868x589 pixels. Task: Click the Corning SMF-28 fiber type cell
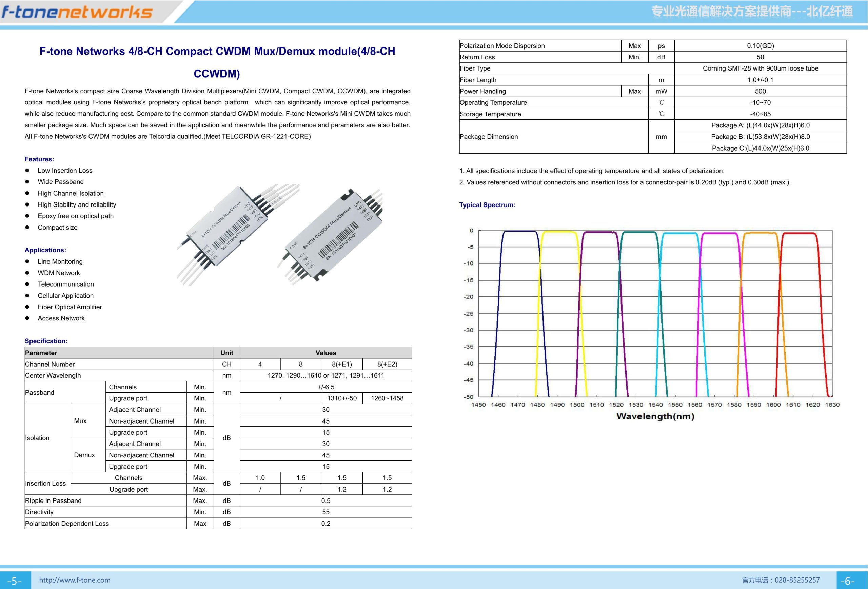coord(761,68)
